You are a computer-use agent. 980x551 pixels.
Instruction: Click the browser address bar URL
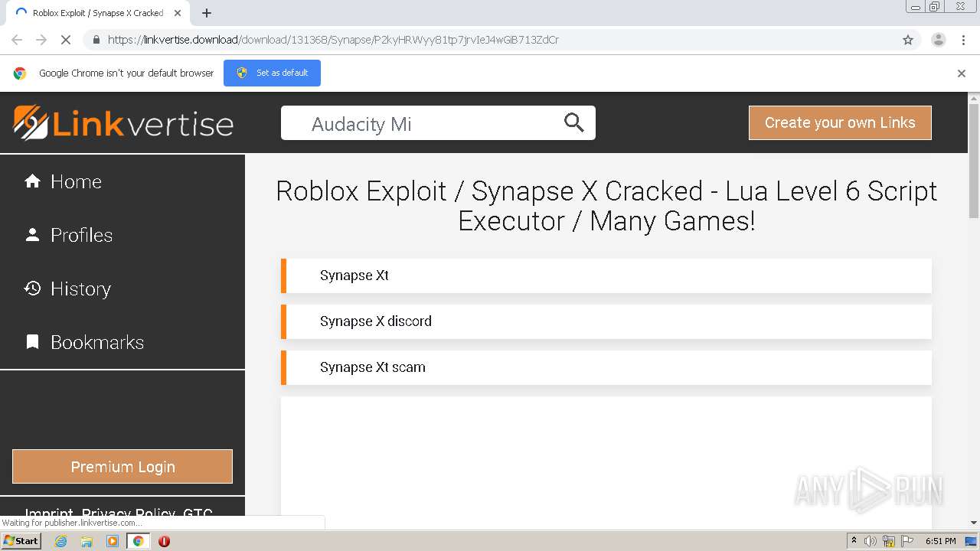pos(333,40)
